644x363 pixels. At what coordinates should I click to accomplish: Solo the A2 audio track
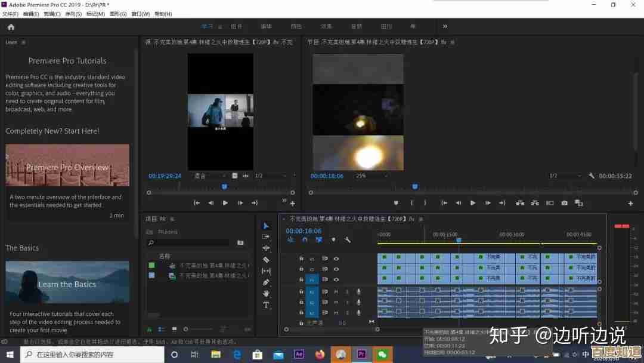pyautogui.click(x=348, y=303)
